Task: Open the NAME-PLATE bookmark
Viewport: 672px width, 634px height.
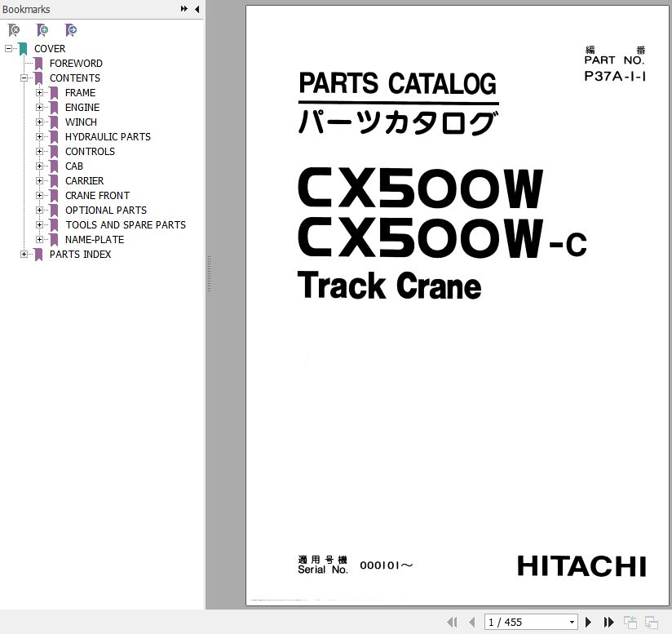Action: point(95,239)
